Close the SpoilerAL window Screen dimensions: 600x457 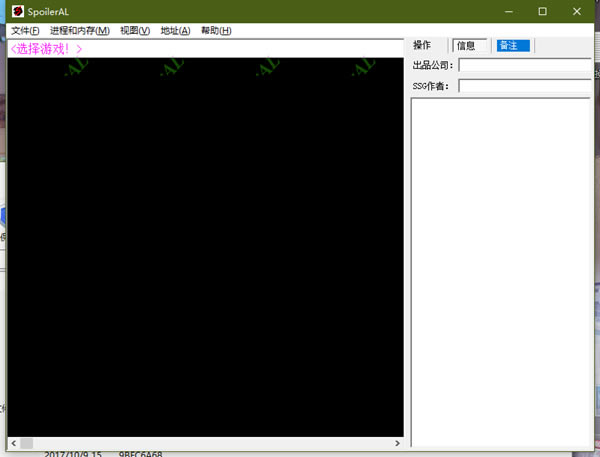pos(577,11)
